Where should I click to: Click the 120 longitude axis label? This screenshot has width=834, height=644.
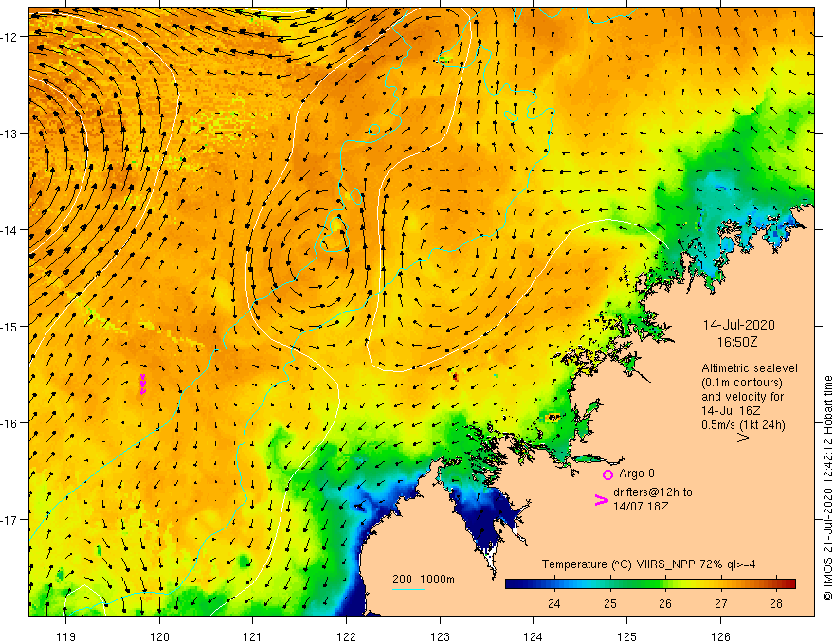159,637
